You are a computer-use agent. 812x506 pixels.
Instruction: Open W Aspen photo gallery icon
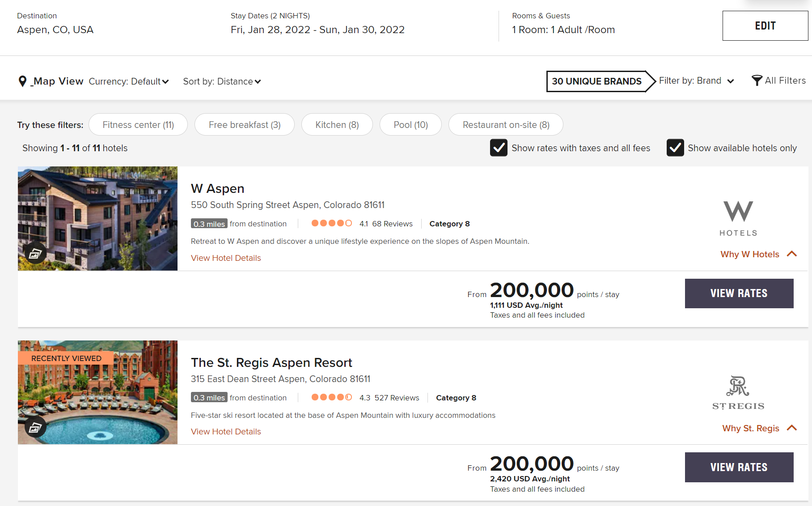tap(35, 254)
